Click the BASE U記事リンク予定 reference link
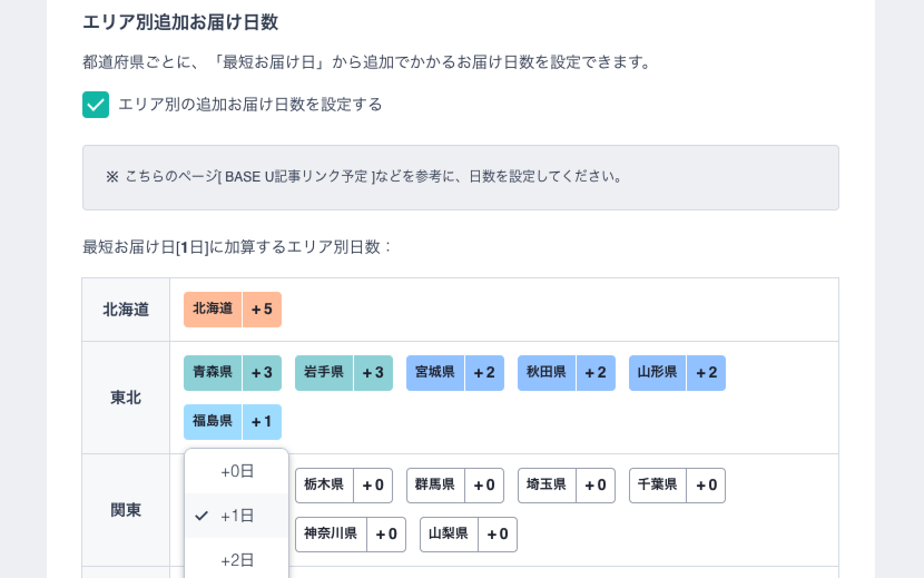924x578 pixels. tap(296, 177)
